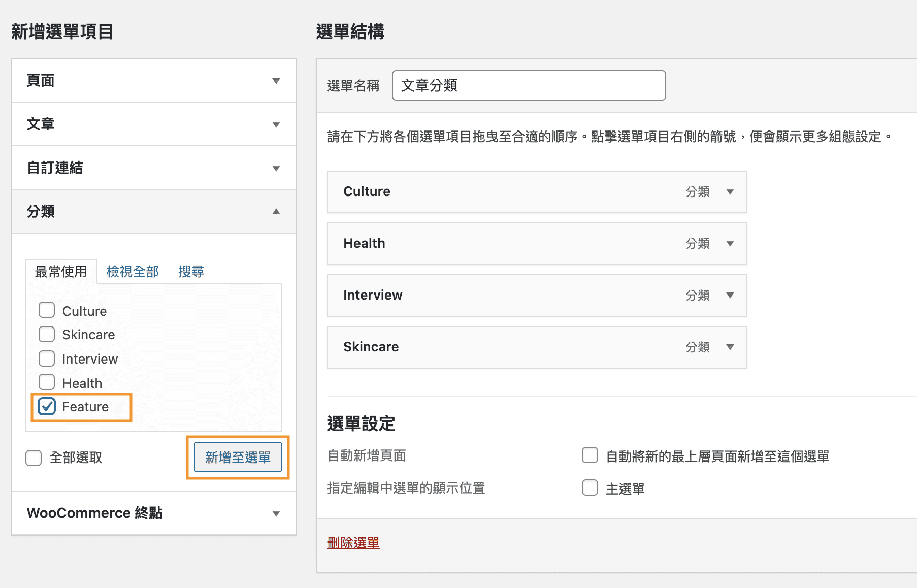Click the 新增至選單 button

coord(238,458)
